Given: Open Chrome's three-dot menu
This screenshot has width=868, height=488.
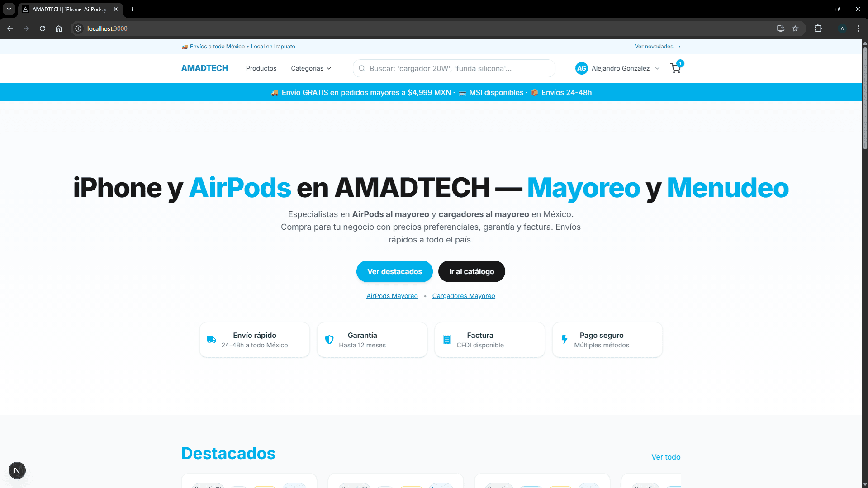Looking at the screenshot, I should 859,28.
